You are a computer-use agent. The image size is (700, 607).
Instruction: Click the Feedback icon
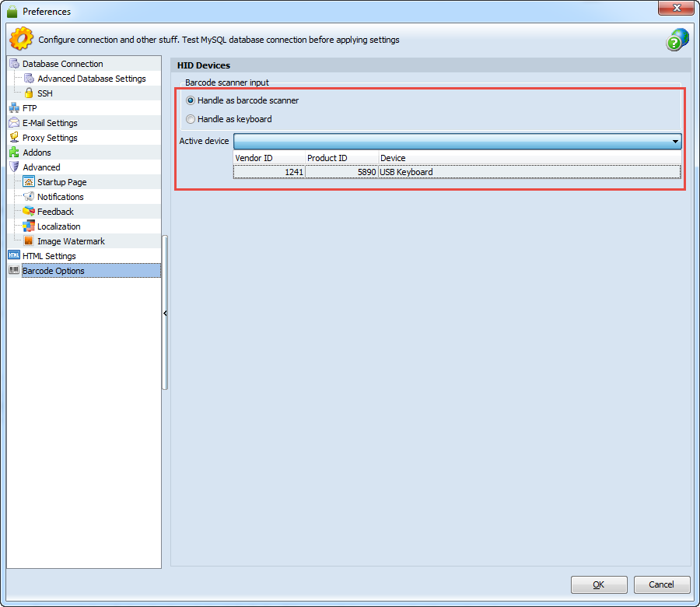(x=29, y=211)
